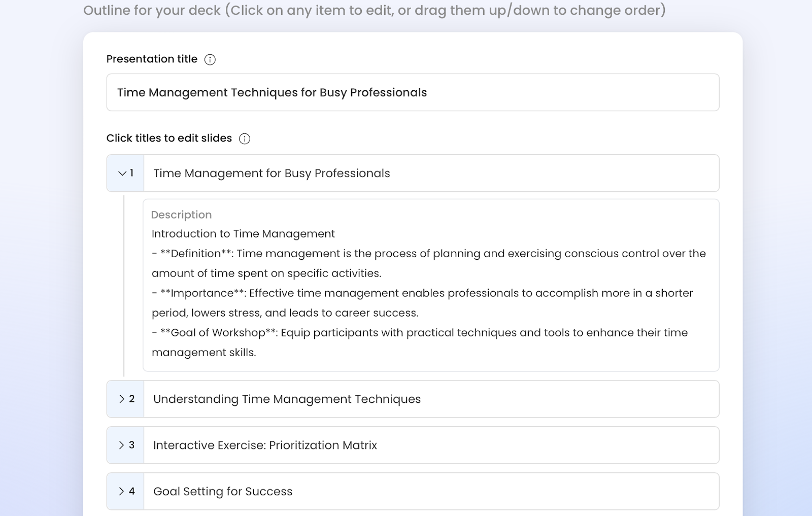Select slide number 3 handle

[131, 445]
